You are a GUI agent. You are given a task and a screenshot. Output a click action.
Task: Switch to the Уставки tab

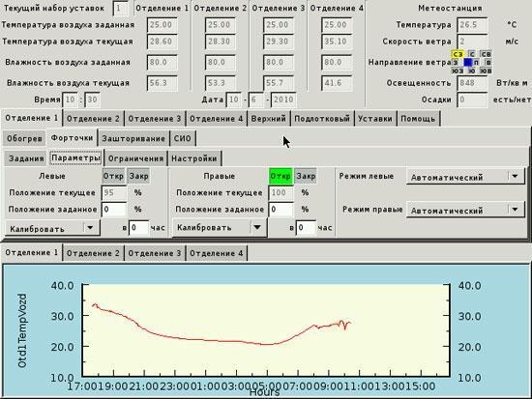point(375,119)
